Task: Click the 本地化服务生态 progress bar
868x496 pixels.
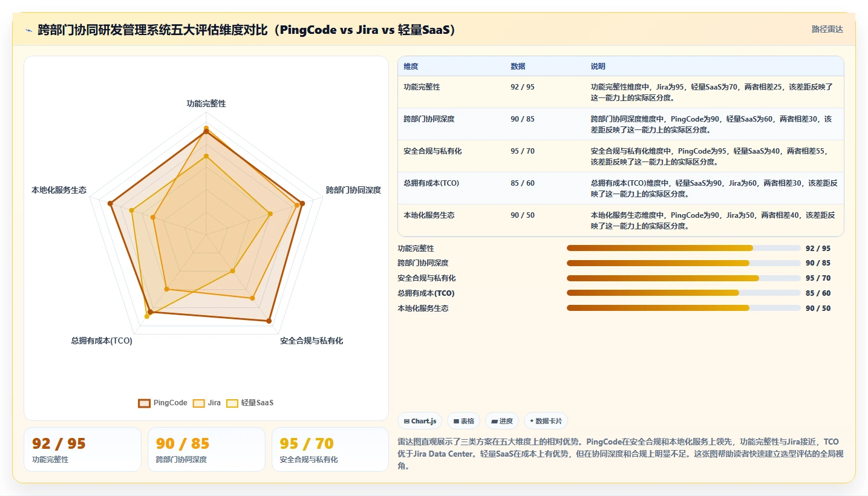Action: 684,308
